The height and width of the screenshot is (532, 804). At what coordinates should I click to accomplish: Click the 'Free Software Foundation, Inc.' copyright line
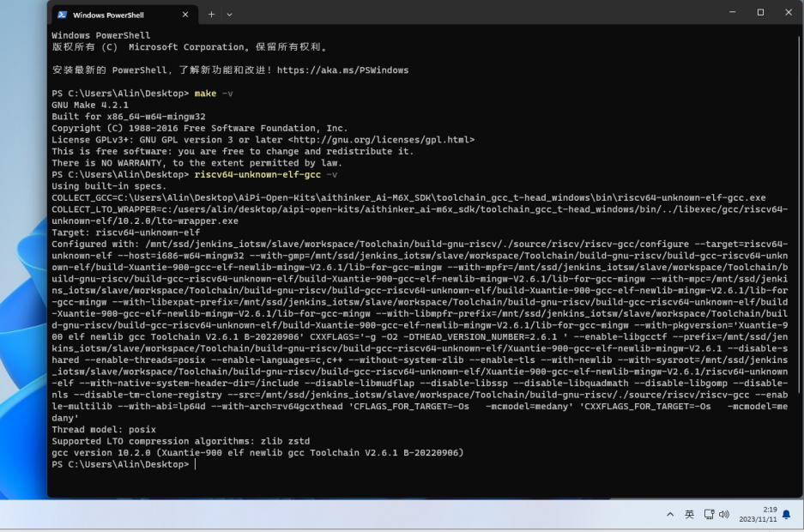[199, 128]
